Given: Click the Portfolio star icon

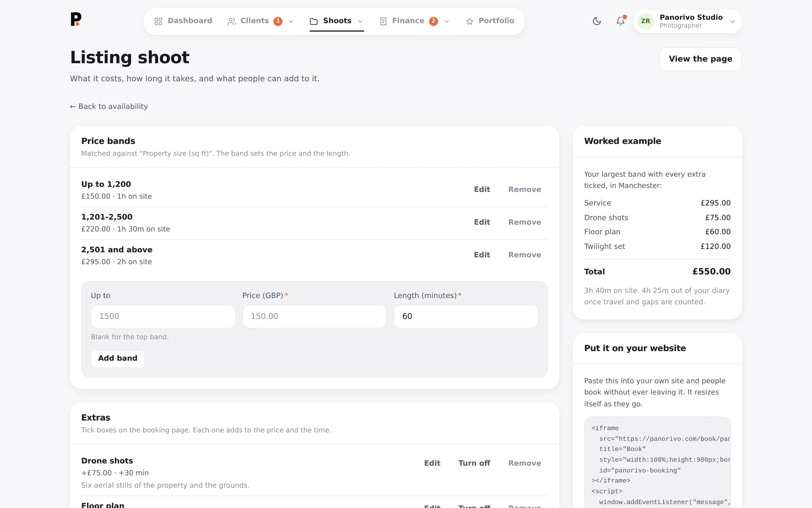Looking at the screenshot, I should pos(469,21).
